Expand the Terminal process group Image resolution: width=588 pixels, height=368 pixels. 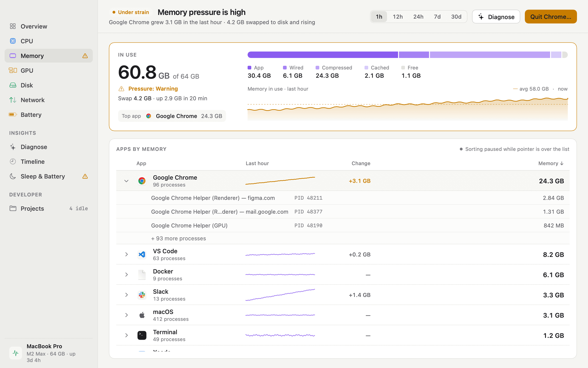[126, 335]
